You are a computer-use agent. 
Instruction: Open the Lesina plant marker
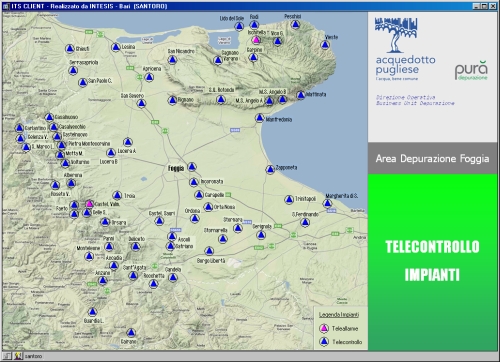(x=116, y=47)
